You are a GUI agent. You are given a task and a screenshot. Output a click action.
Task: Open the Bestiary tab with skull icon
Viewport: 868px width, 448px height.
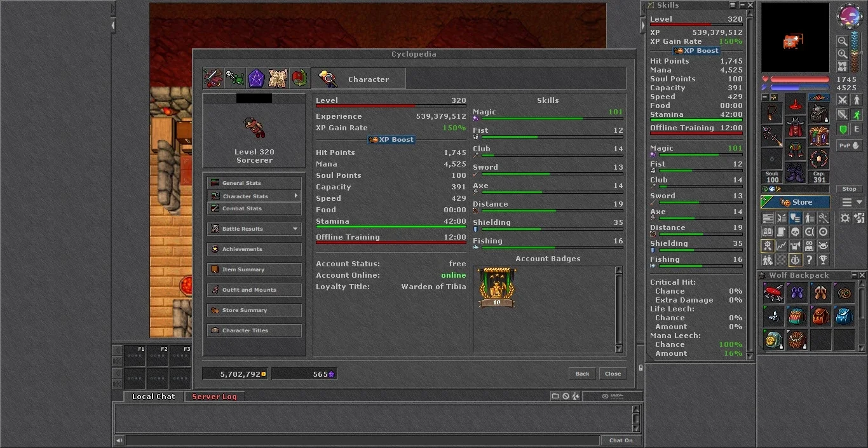[x=235, y=78]
